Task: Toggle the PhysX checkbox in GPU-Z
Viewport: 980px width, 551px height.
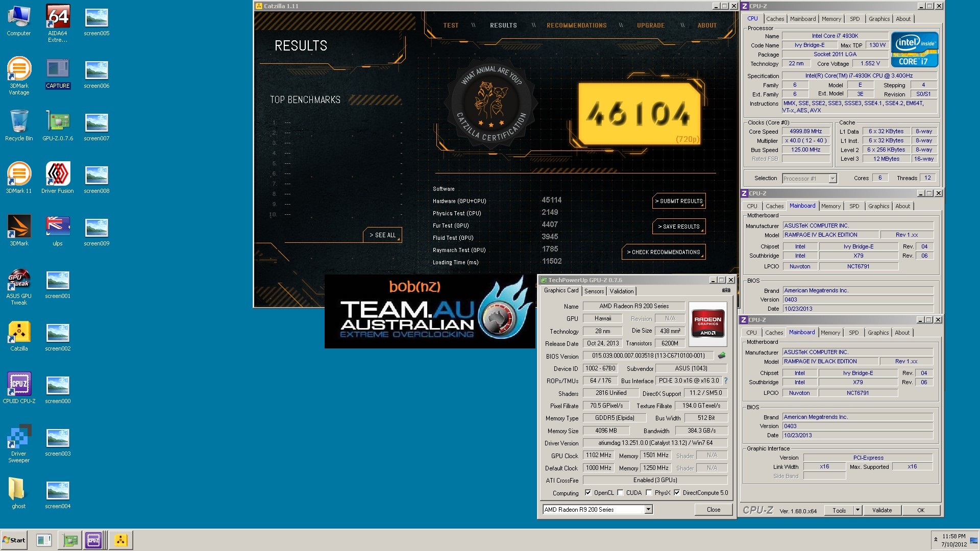Action: 649,493
